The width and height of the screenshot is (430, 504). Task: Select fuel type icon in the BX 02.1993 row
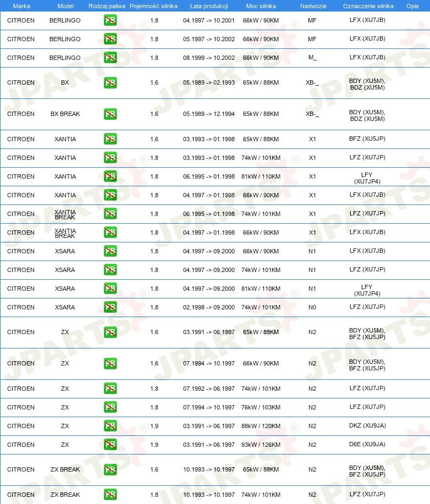tap(111, 82)
